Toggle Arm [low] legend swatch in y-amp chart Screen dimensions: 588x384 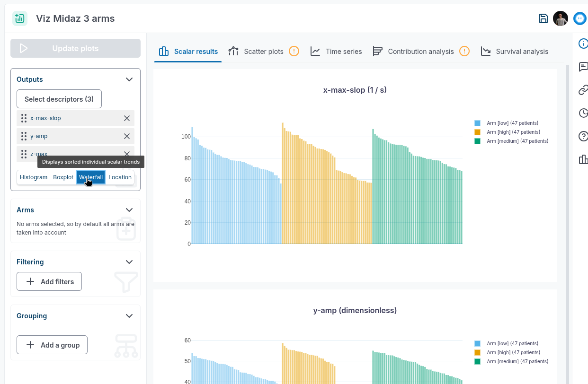pos(477,343)
